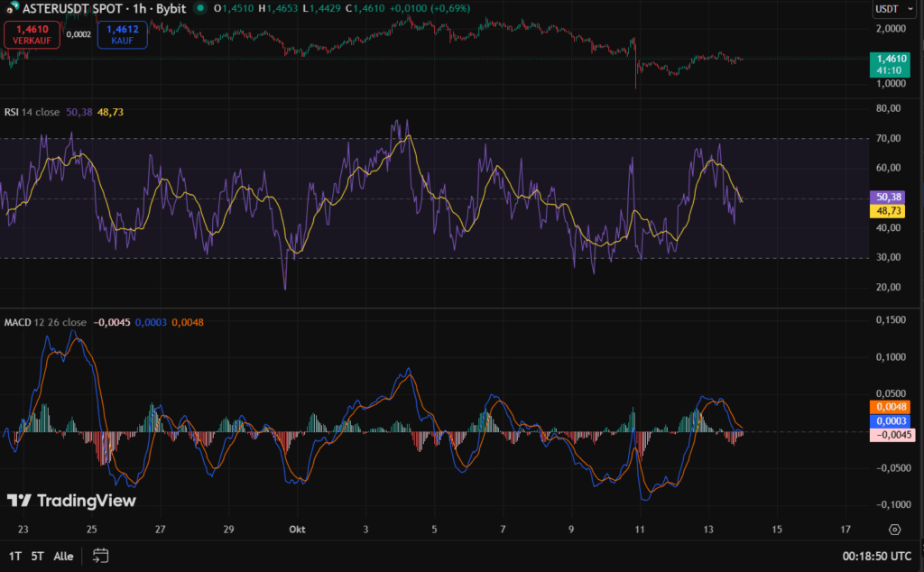This screenshot has height=572, width=924.
Task: Click the MACD 12 26 close legend
Action: pos(45,322)
